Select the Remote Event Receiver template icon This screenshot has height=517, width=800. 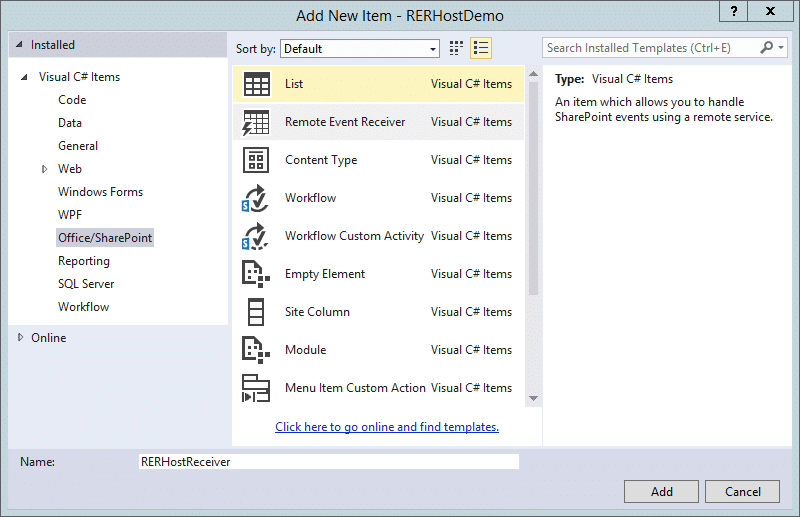pyautogui.click(x=256, y=122)
